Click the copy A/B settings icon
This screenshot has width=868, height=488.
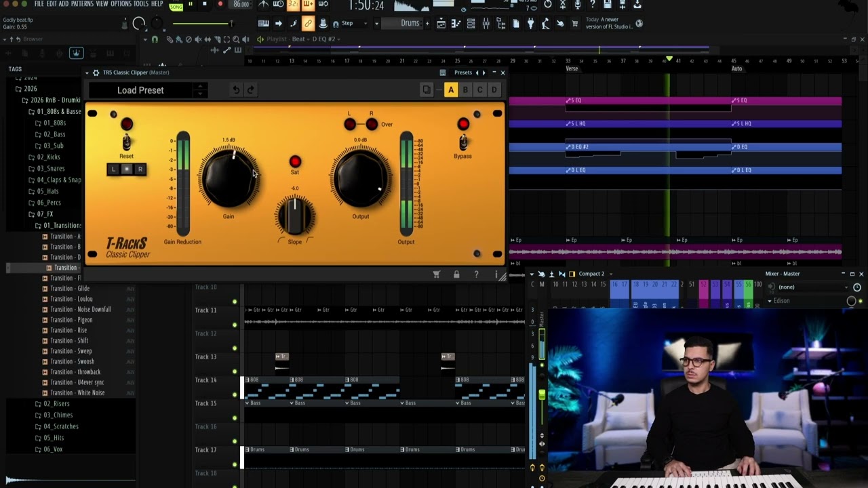pos(427,90)
